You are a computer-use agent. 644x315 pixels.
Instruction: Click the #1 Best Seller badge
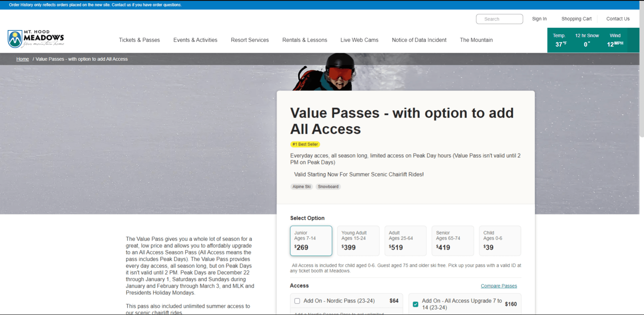click(305, 144)
